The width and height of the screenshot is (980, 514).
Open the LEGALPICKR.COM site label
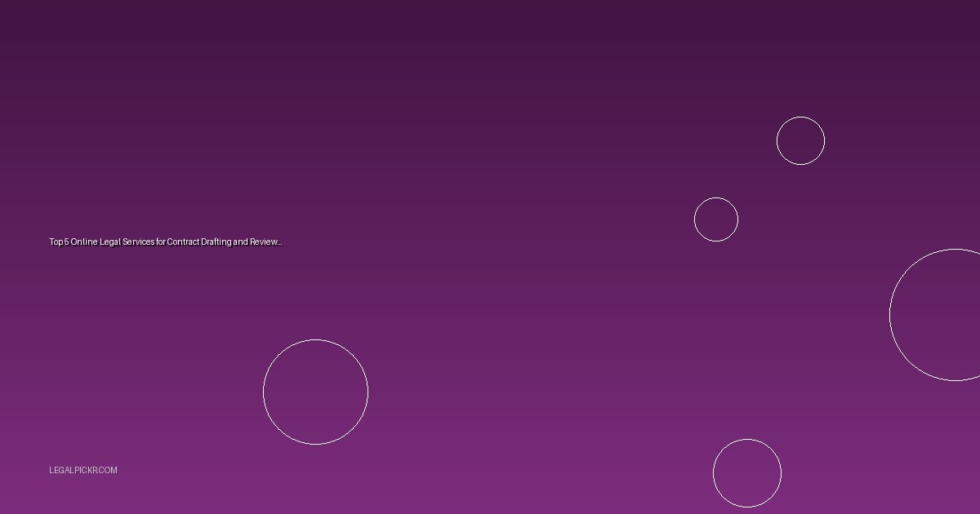pos(83,471)
